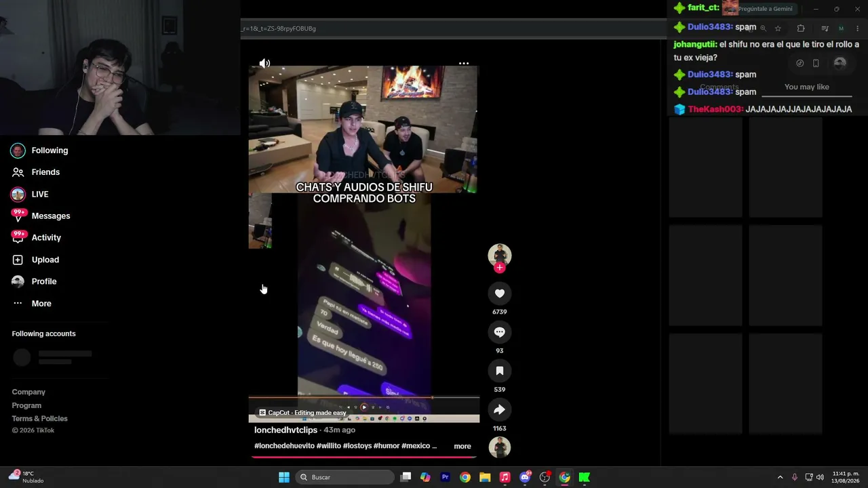Open the volume control in the system tray

[x=820, y=477]
